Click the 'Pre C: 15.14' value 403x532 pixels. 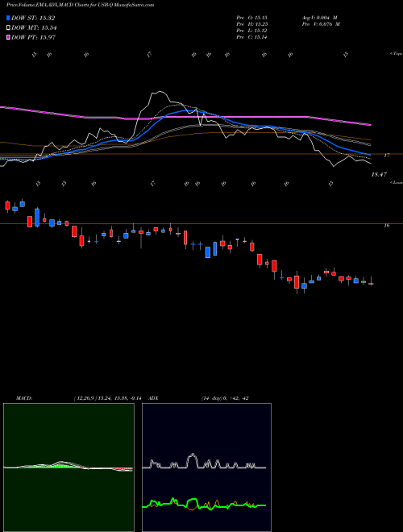251,37
